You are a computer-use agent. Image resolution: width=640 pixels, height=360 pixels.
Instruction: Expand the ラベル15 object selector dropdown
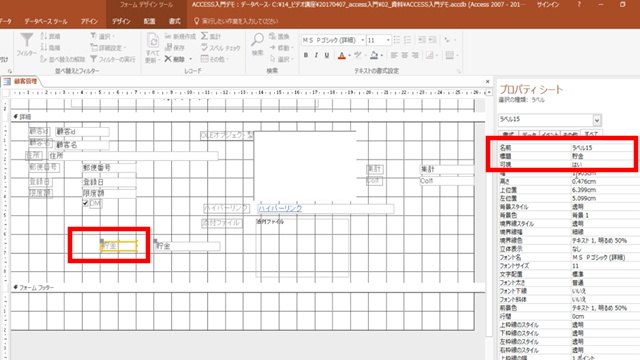[x=597, y=120]
